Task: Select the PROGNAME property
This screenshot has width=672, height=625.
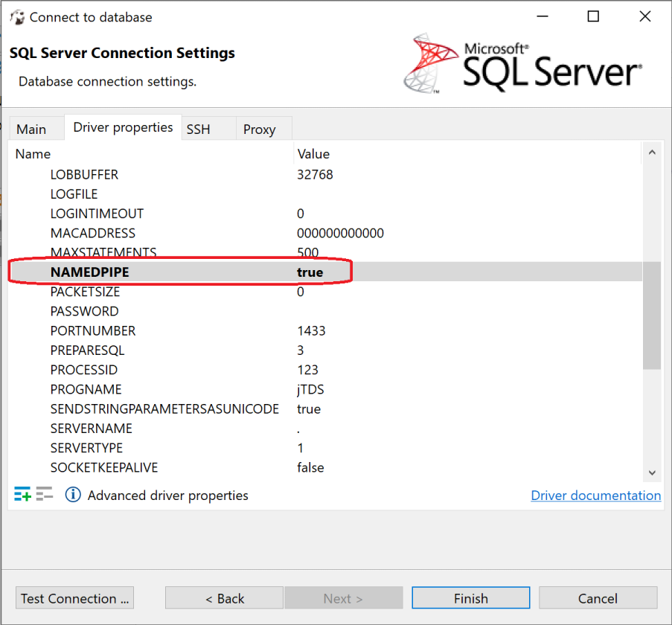Action: [x=86, y=389]
